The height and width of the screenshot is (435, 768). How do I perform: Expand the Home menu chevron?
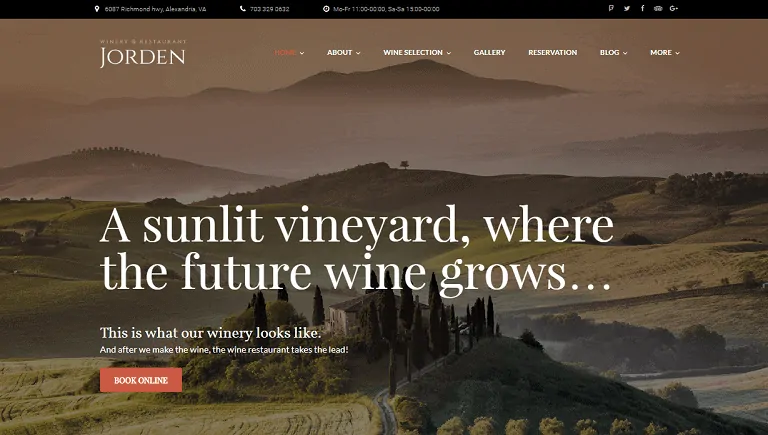[x=302, y=53]
